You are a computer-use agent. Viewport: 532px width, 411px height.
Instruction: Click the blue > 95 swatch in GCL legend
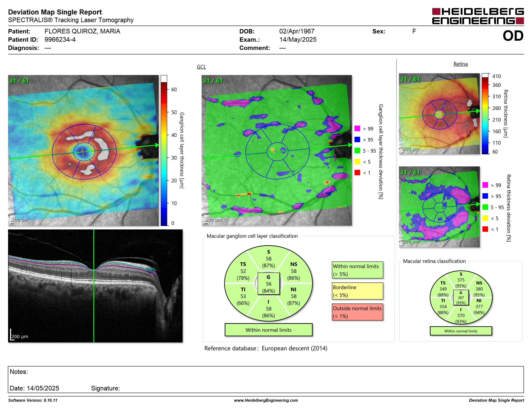pos(357,139)
